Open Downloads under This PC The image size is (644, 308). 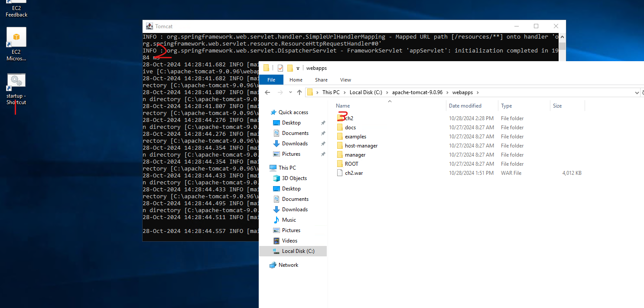295,210
